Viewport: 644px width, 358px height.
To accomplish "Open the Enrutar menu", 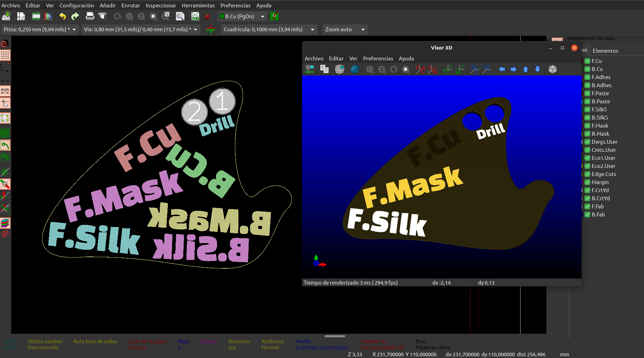I will pyautogui.click(x=131, y=5).
